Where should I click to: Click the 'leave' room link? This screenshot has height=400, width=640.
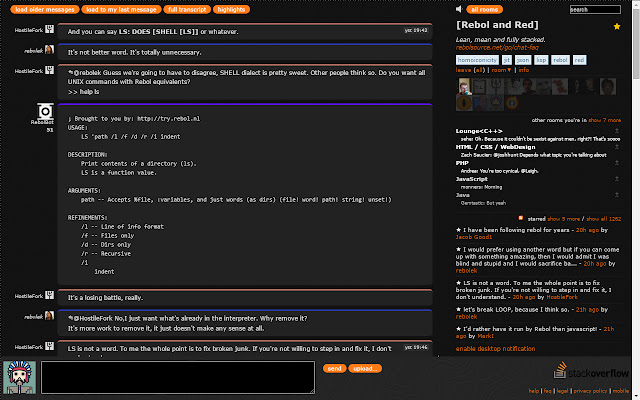click(x=463, y=70)
